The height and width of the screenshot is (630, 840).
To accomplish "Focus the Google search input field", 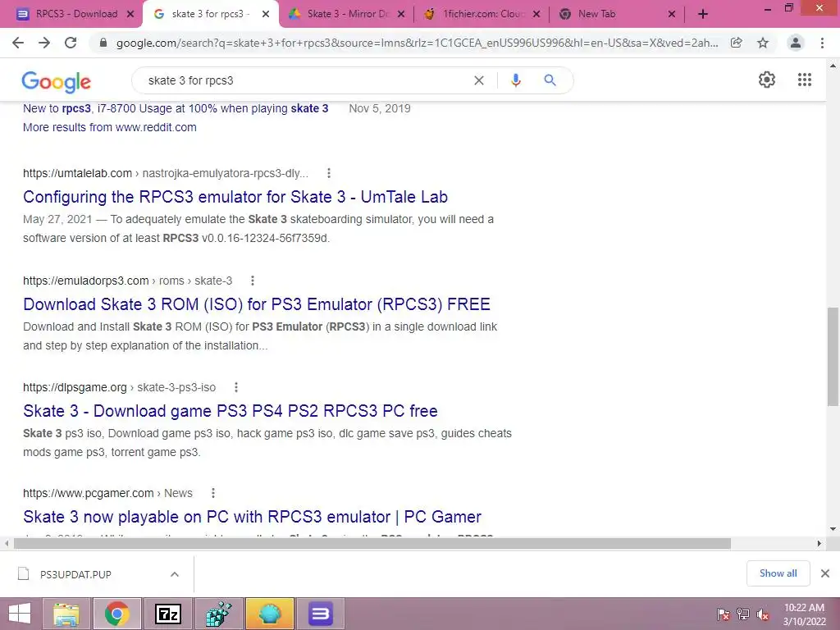I will pos(305,80).
